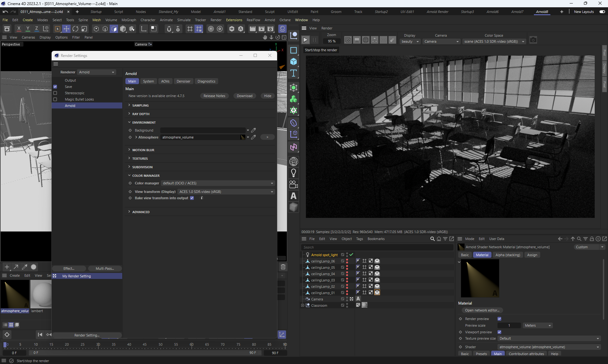This screenshot has width=608, height=364.
Task: Click the trash icon beside render settings list
Action: click(283, 267)
